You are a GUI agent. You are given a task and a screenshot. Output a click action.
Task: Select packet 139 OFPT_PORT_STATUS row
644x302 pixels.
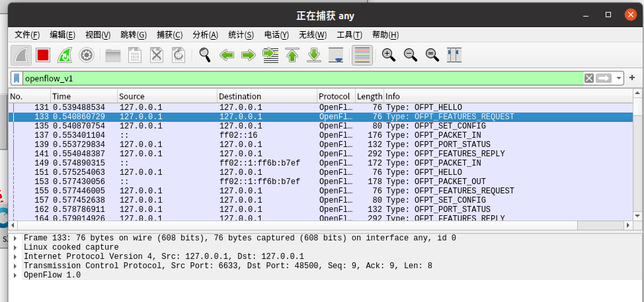click(x=321, y=144)
